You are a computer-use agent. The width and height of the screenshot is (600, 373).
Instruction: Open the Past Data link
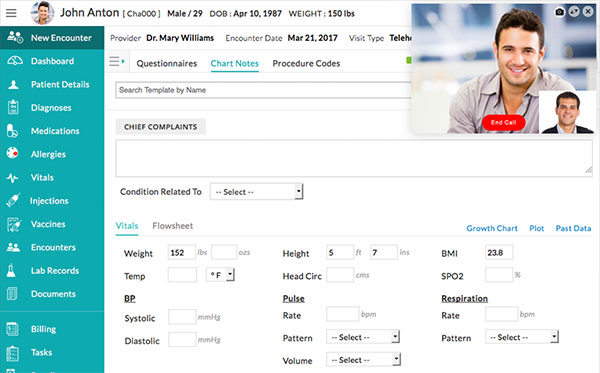573,228
